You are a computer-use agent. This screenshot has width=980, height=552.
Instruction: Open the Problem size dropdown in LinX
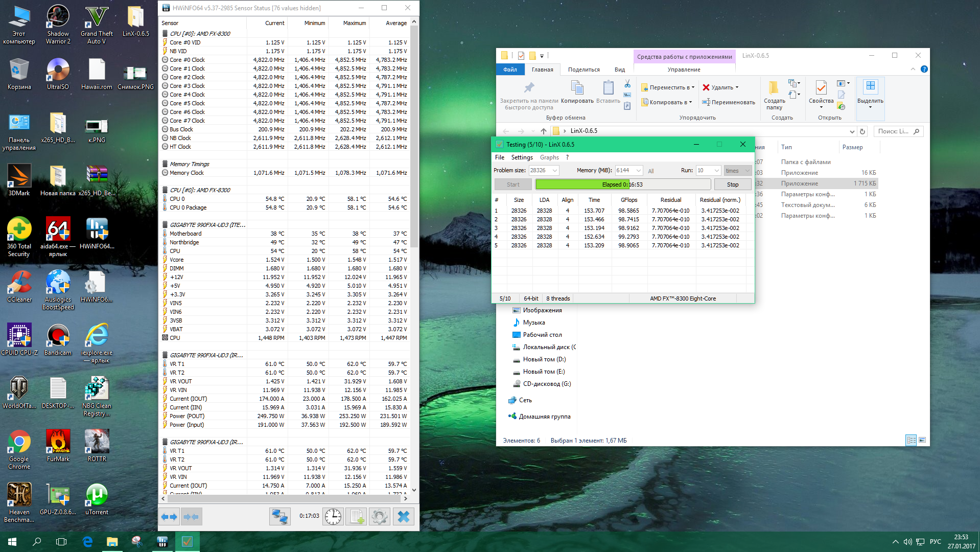pos(555,171)
